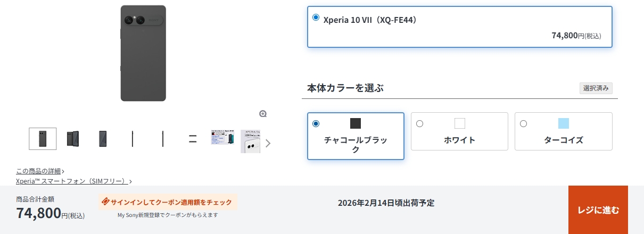Follow the Xperia スマートフォン（SIMフリー） link
This screenshot has width=644, height=234.
[x=72, y=181]
